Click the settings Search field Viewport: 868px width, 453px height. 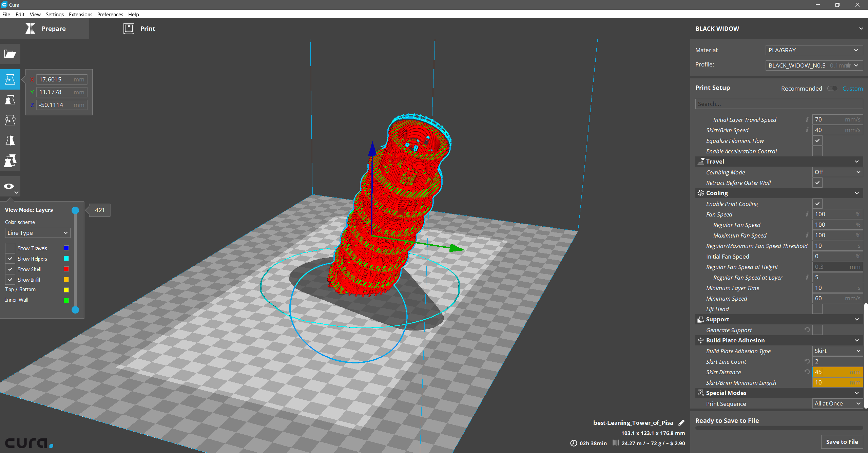click(x=779, y=104)
